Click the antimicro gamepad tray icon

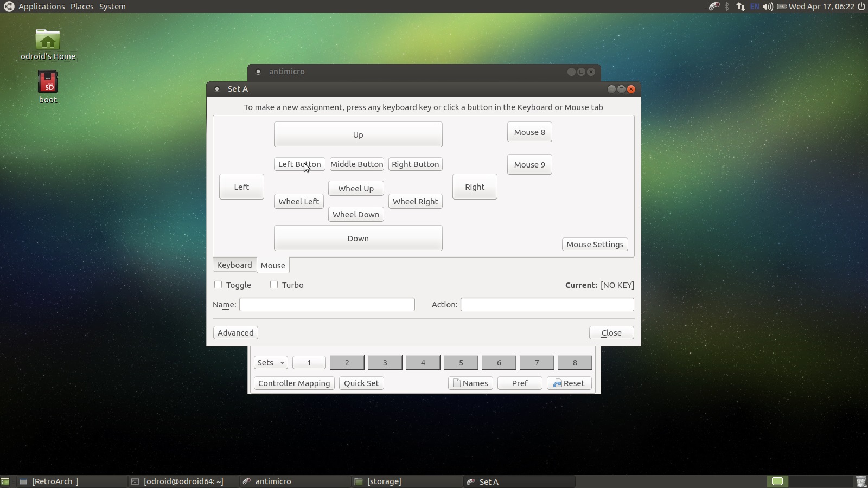(714, 7)
